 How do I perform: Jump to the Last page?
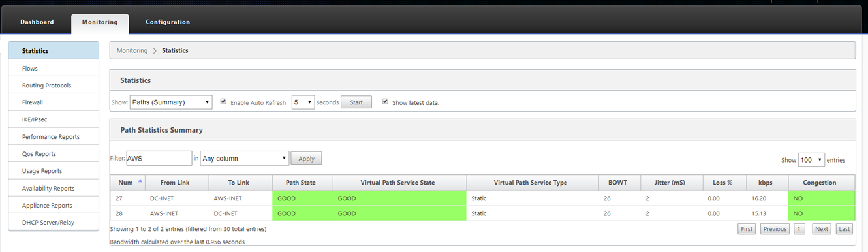(845, 229)
